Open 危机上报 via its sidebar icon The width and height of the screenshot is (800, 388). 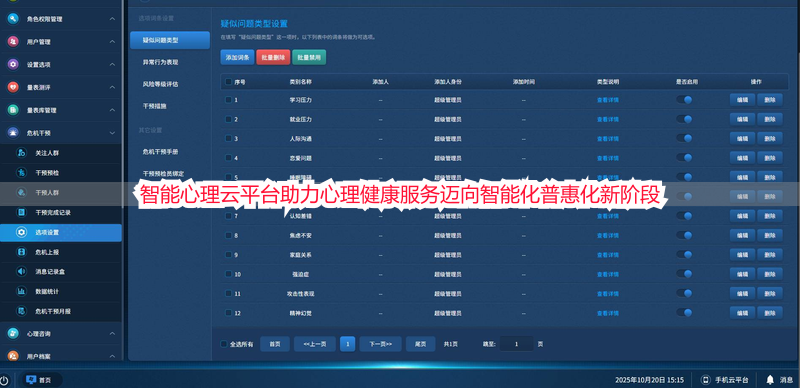tap(21, 252)
